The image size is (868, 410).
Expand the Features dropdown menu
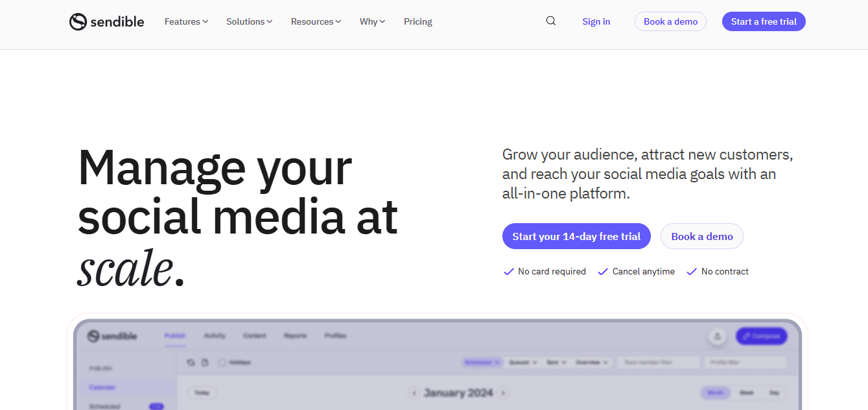click(x=186, y=21)
